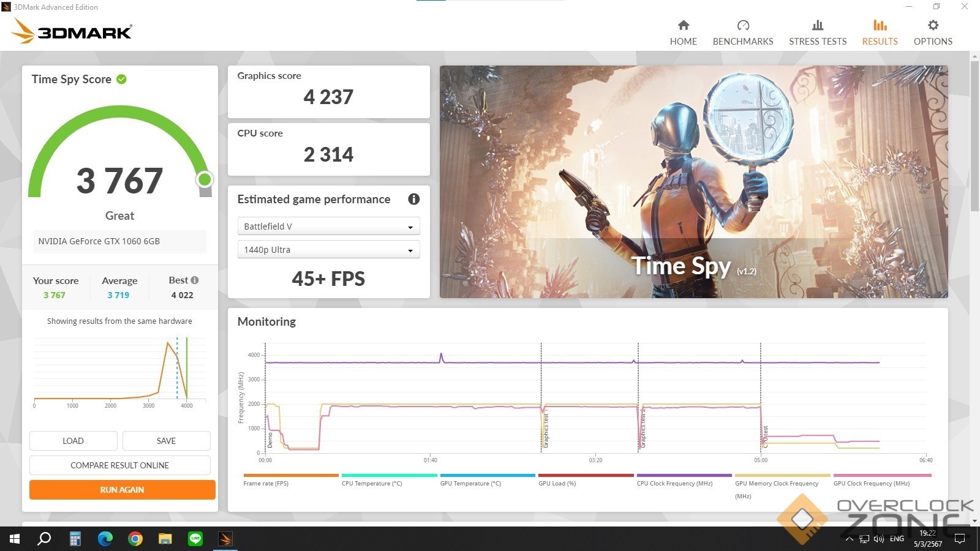Viewport: 980px width, 551px height.
Task: Open OPTIONS gear icon
Action: 933,25
